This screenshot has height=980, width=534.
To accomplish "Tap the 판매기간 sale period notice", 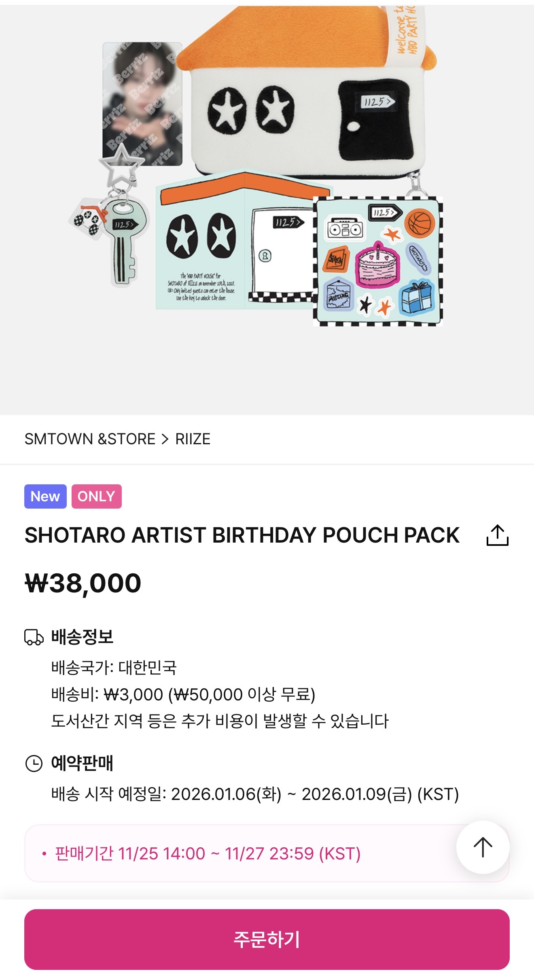I will [208, 854].
